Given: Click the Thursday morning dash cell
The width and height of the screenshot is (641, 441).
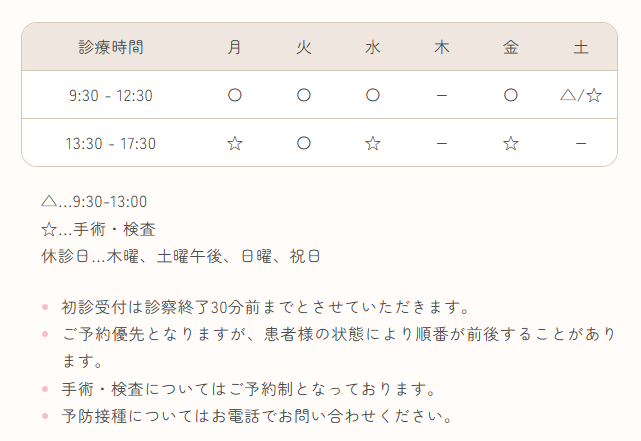Looking at the screenshot, I should [442, 96].
